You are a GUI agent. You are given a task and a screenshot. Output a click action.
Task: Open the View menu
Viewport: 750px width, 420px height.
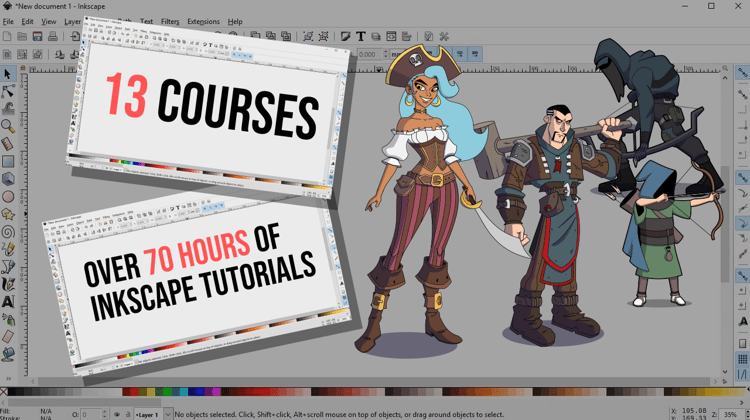[48, 22]
